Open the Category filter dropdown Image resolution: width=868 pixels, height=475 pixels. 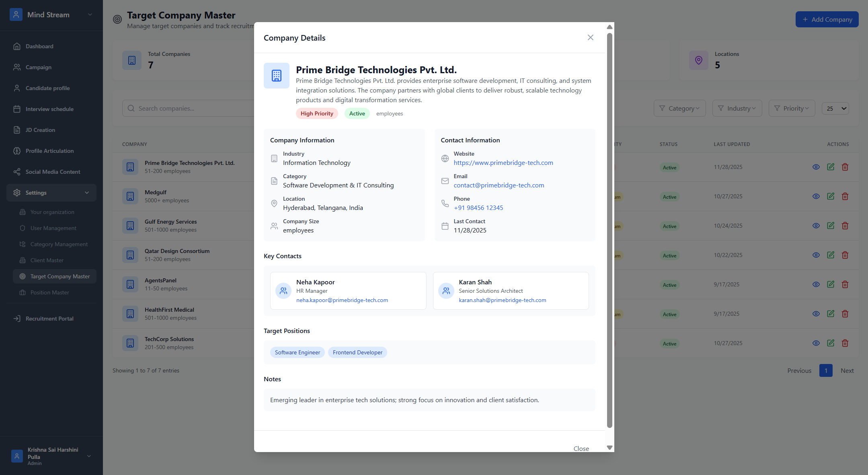point(679,108)
